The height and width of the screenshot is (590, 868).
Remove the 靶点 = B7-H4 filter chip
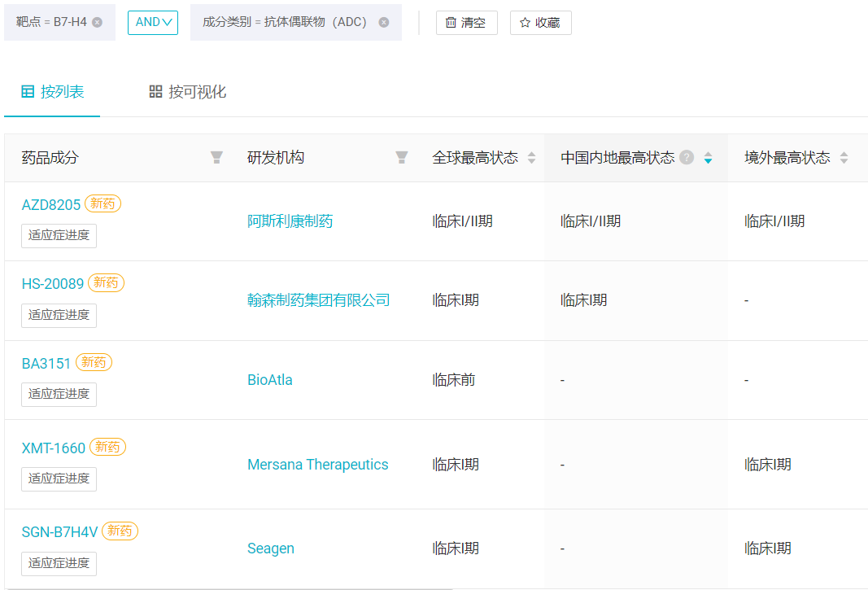click(98, 22)
